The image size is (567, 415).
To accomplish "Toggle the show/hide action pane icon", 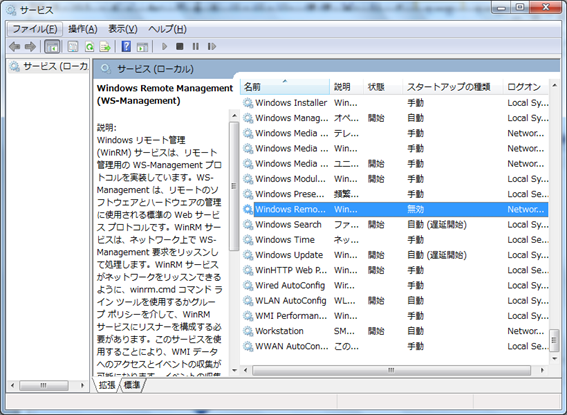I will coord(142,47).
